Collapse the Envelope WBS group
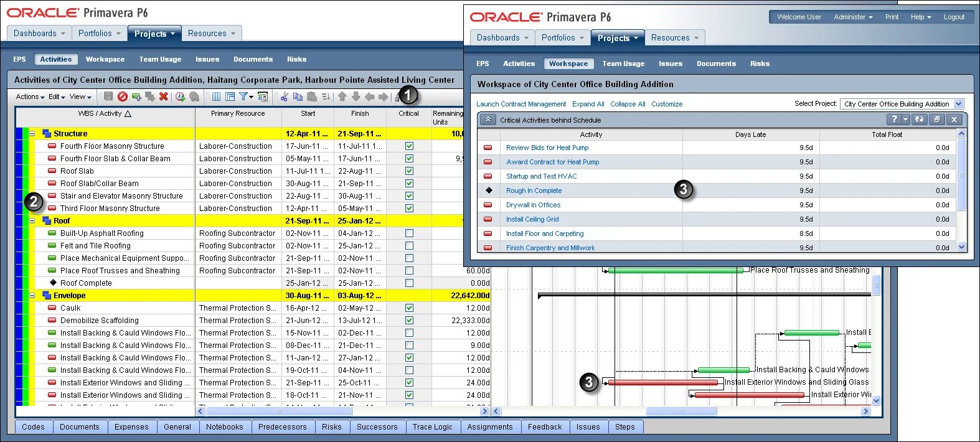Screen dimensions: 980x442 click(x=32, y=295)
